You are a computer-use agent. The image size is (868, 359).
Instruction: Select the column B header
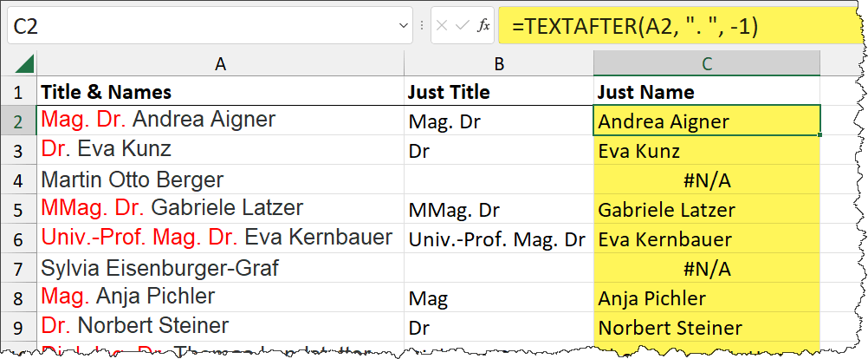(499, 63)
